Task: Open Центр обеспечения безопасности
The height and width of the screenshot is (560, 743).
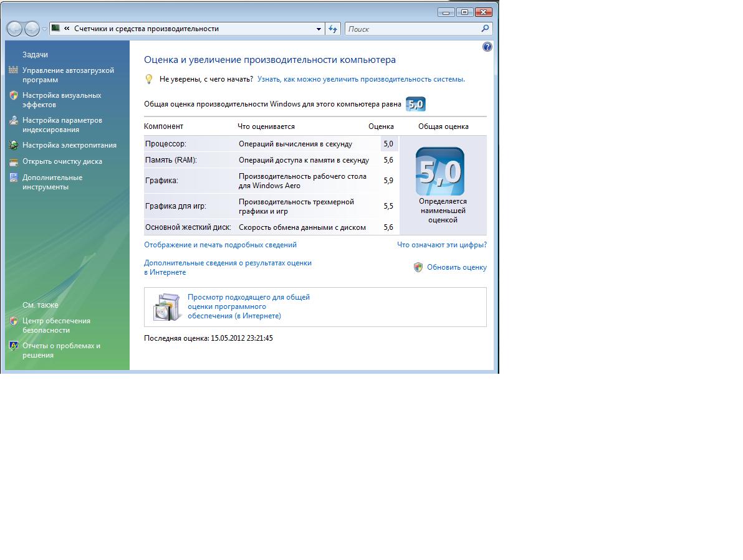Action: [56, 326]
